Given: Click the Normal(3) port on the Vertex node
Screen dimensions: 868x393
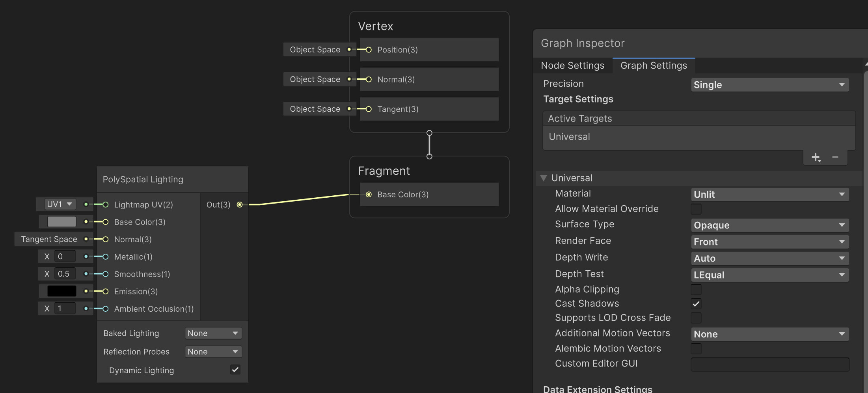Looking at the screenshot, I should point(368,79).
